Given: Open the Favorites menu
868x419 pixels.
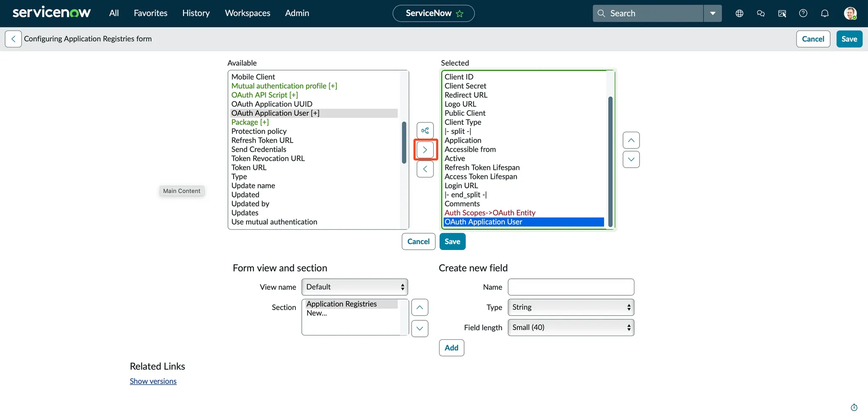Looking at the screenshot, I should [x=150, y=13].
